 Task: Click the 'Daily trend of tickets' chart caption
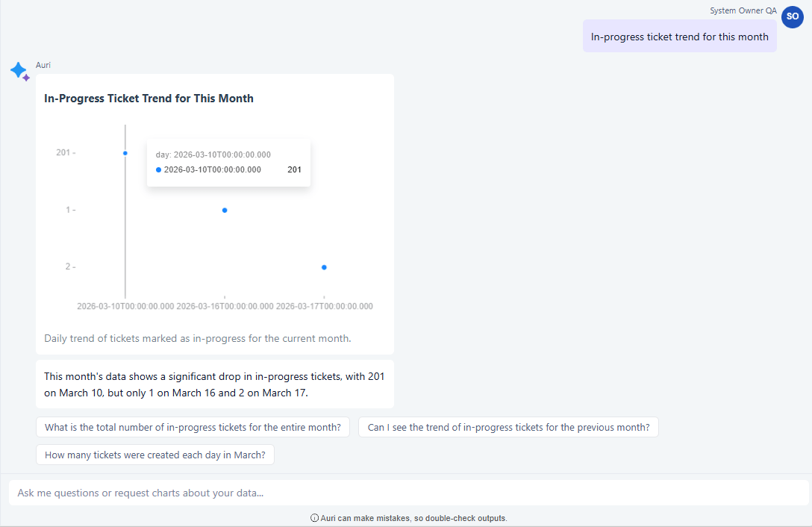[197, 338]
